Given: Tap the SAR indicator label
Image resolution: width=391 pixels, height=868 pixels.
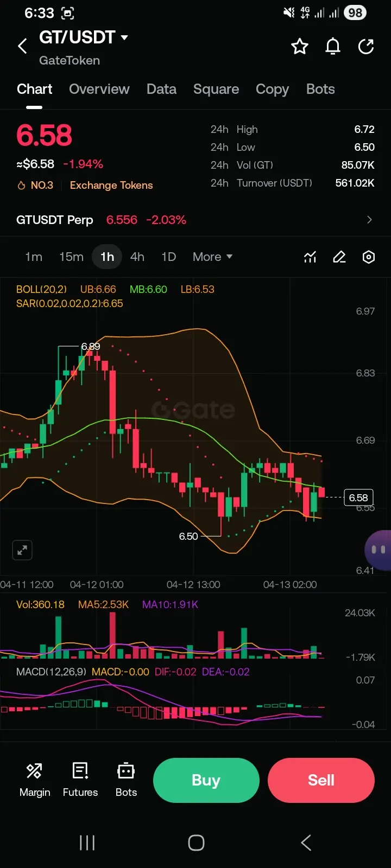Looking at the screenshot, I should (70, 304).
